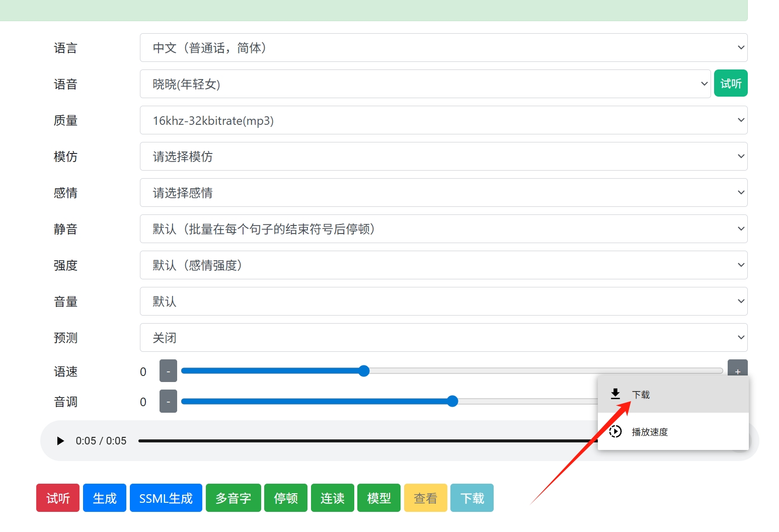Open the 音量 volume dropdown
The height and width of the screenshot is (532, 779).
443,301
